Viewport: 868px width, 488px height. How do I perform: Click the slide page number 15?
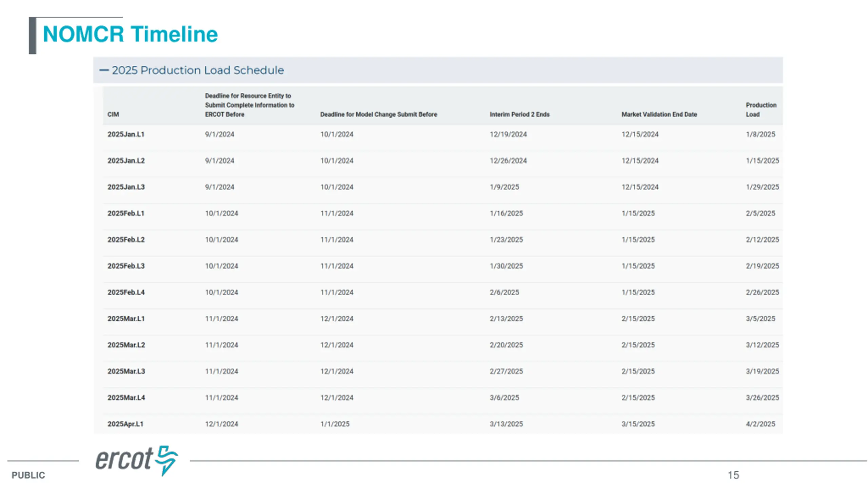733,475
